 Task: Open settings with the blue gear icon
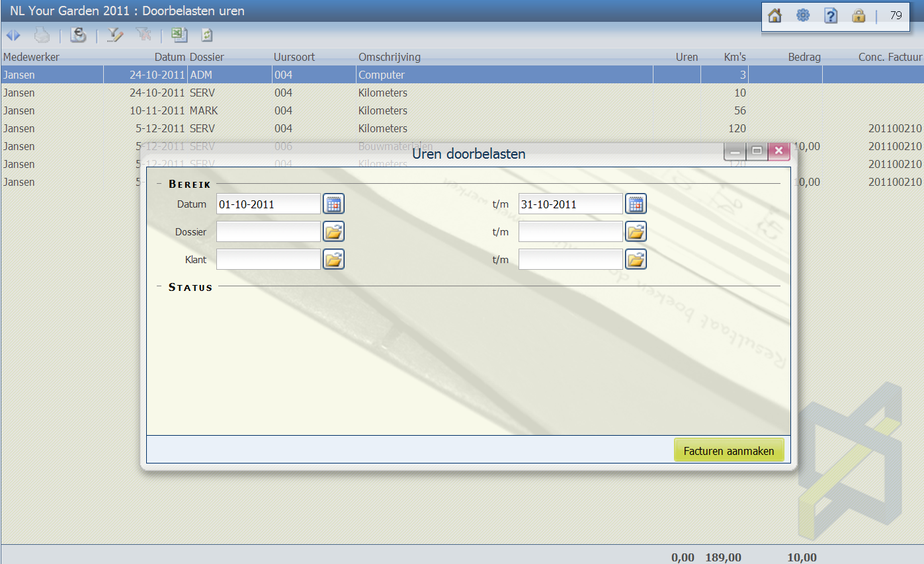(x=803, y=15)
